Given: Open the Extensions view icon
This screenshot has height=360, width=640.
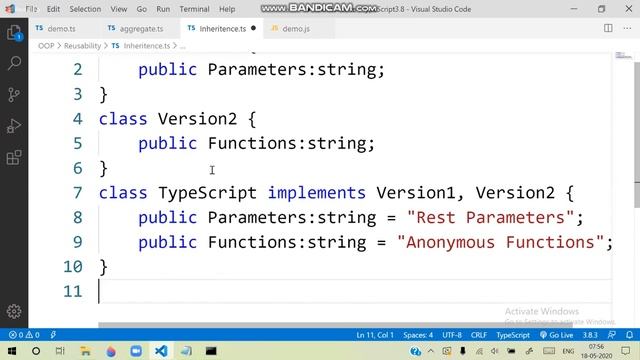Looking at the screenshot, I should point(14,157).
